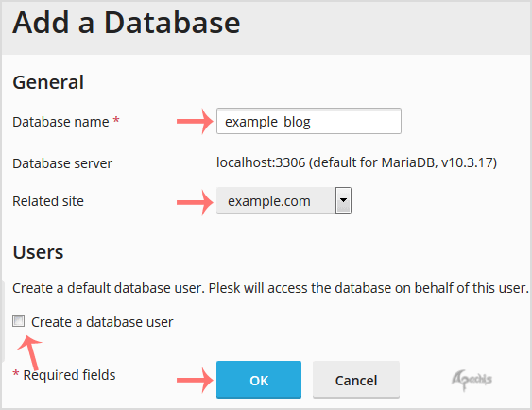Screen dimensions: 532x410
Task: Click the red arrow below the checkbox
Action: click(30, 352)
